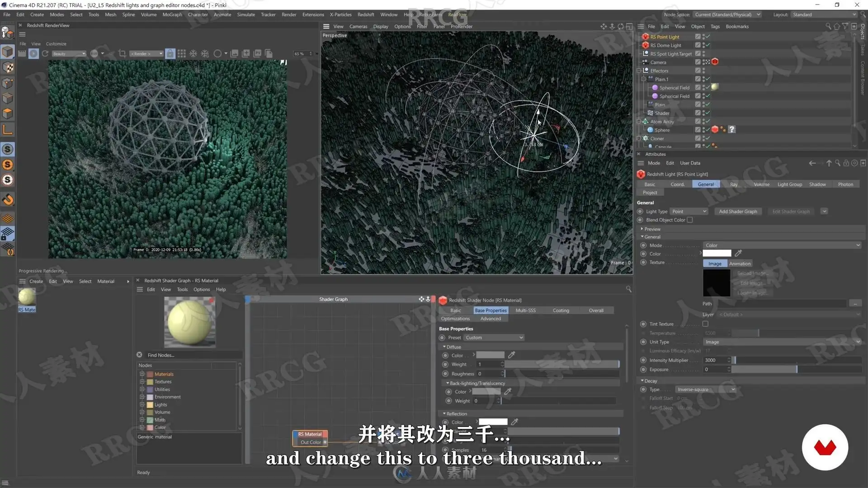
Task: Click the radio dot beside Light Type
Action: point(640,211)
